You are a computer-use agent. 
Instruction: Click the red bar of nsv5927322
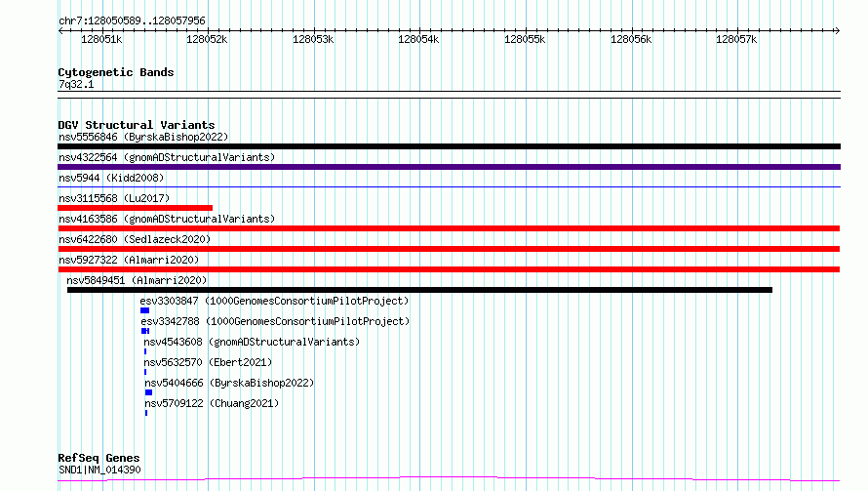point(449,269)
